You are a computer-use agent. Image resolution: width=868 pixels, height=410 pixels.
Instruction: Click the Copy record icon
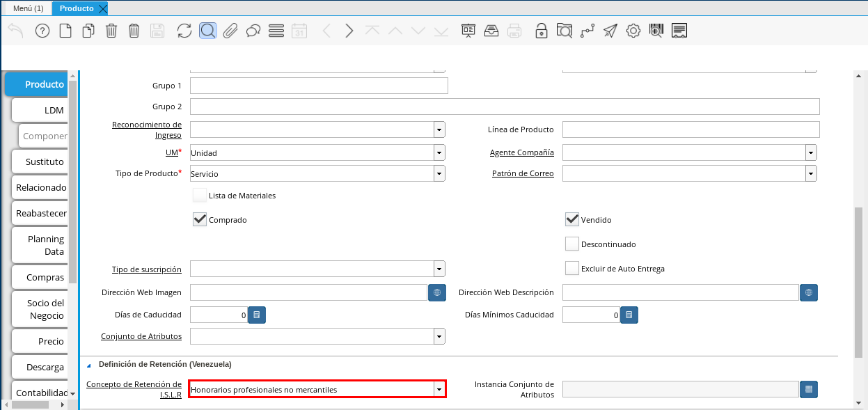88,31
